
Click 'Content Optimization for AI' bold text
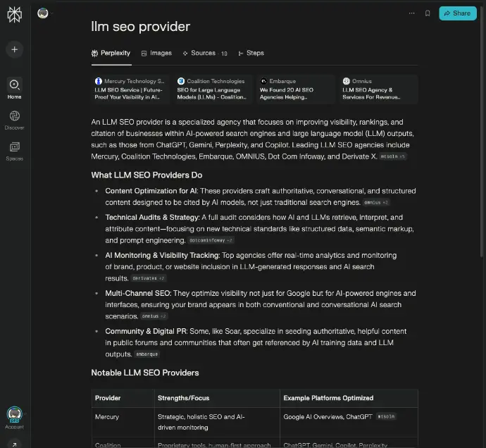tap(151, 191)
